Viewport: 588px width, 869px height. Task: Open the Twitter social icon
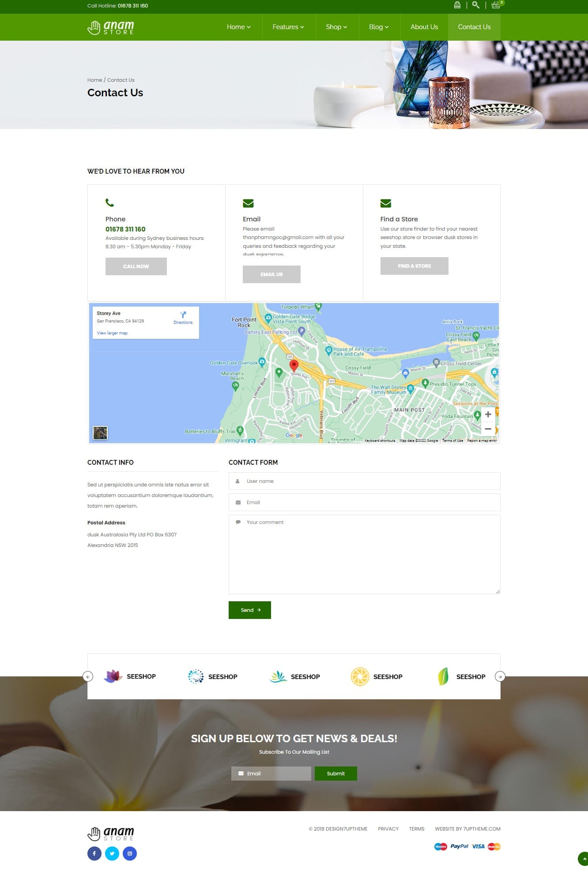tap(112, 853)
